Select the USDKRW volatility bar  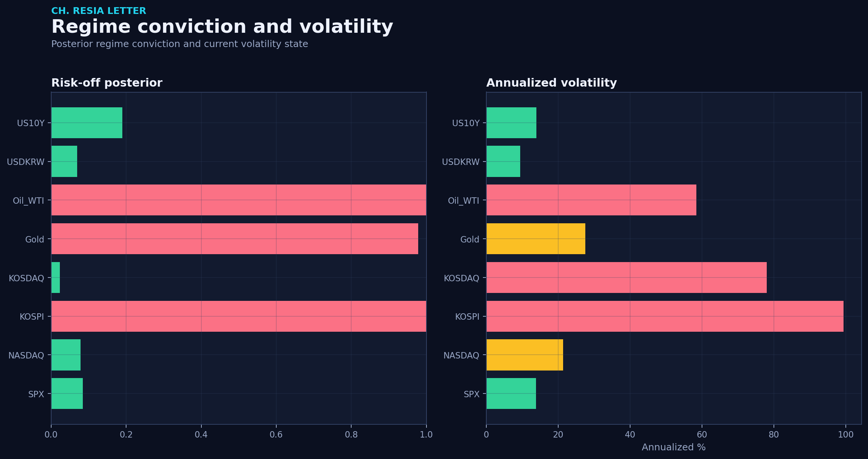[503, 162]
